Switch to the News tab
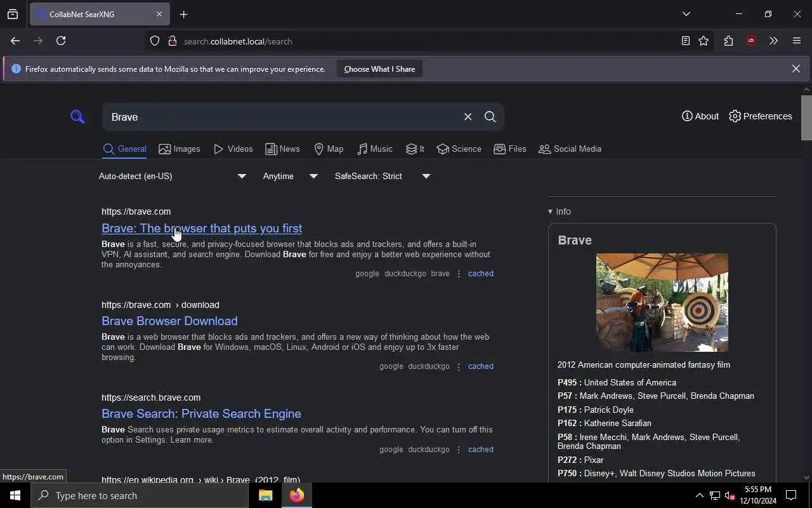 click(x=282, y=149)
